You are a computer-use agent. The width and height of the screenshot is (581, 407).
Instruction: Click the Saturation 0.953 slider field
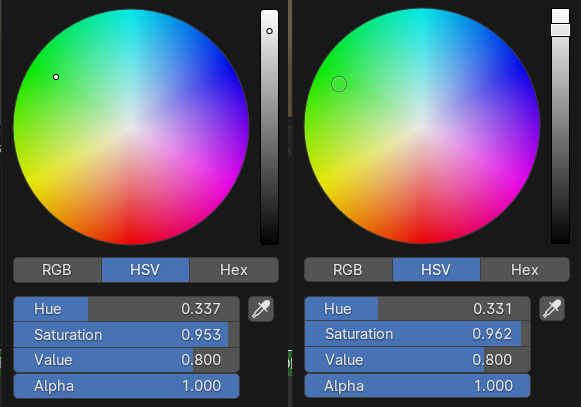126,335
